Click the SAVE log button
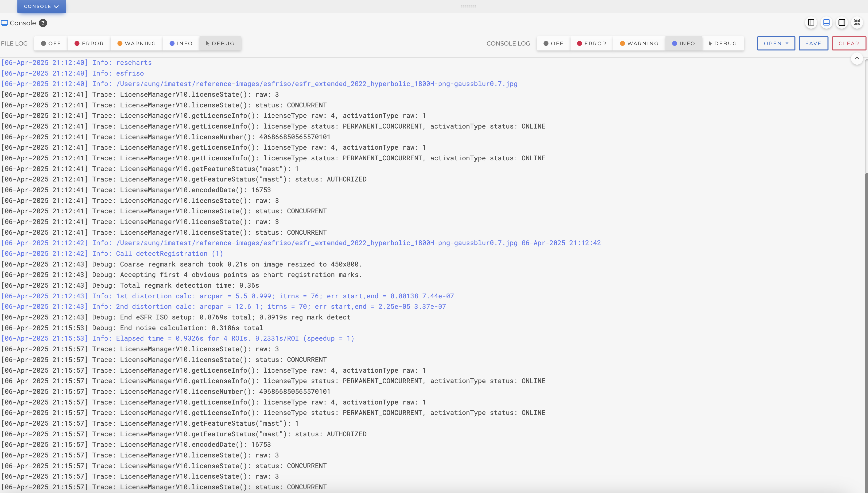 point(813,43)
